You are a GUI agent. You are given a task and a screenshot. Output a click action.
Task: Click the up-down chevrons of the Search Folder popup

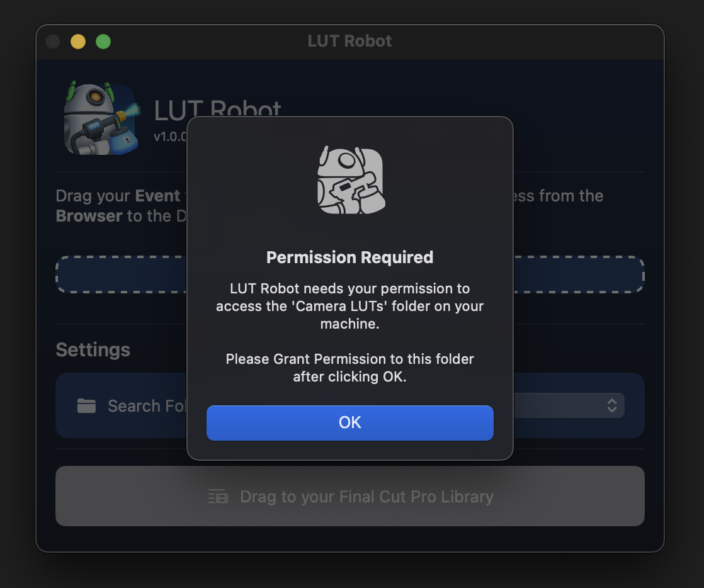611,405
